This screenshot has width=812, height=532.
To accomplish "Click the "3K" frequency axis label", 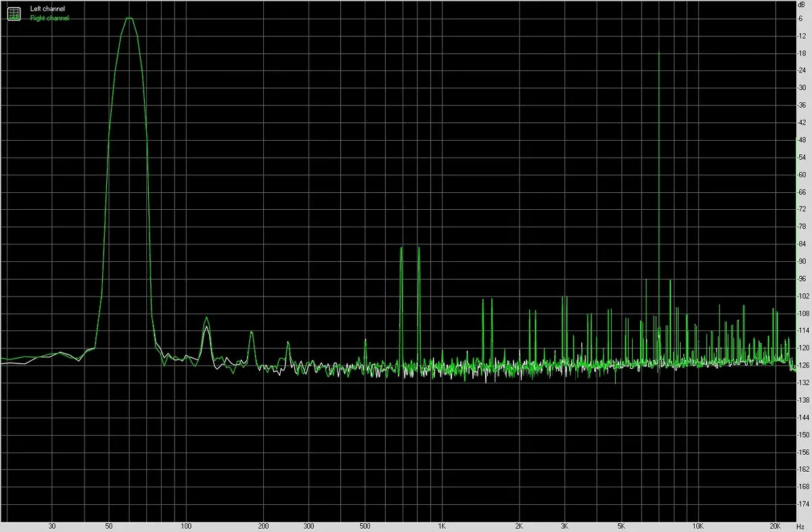I will coord(564,526).
